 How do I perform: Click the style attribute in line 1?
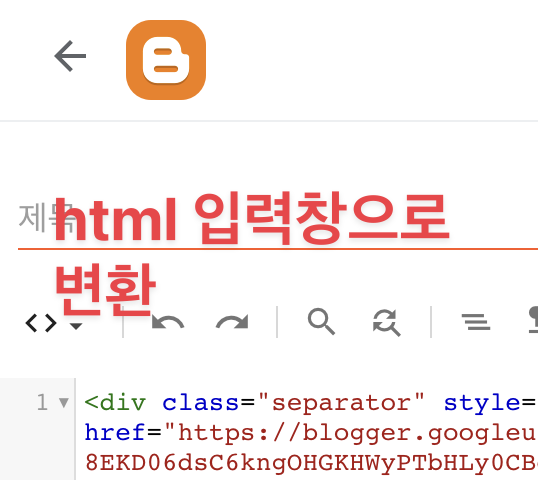click(482, 403)
